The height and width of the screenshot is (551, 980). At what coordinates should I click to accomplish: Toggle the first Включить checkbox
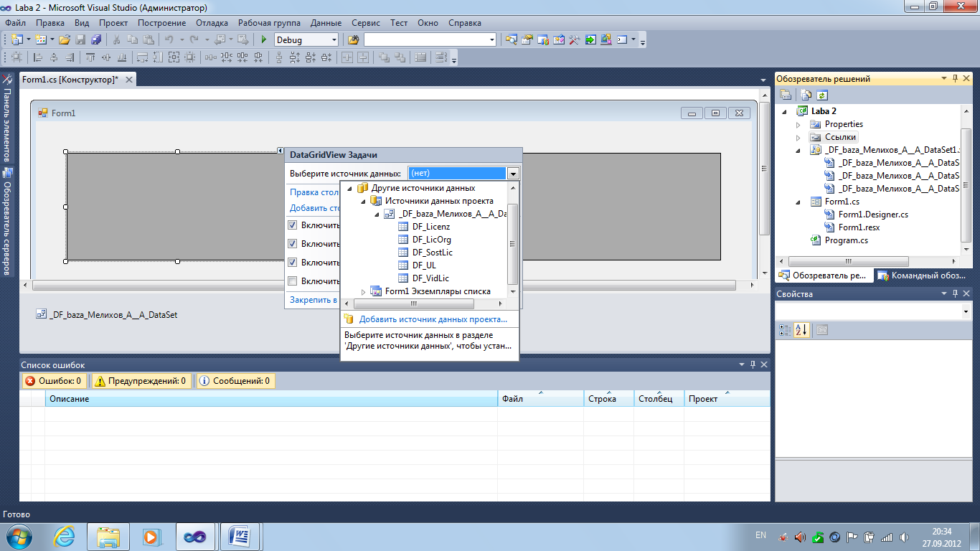click(292, 225)
